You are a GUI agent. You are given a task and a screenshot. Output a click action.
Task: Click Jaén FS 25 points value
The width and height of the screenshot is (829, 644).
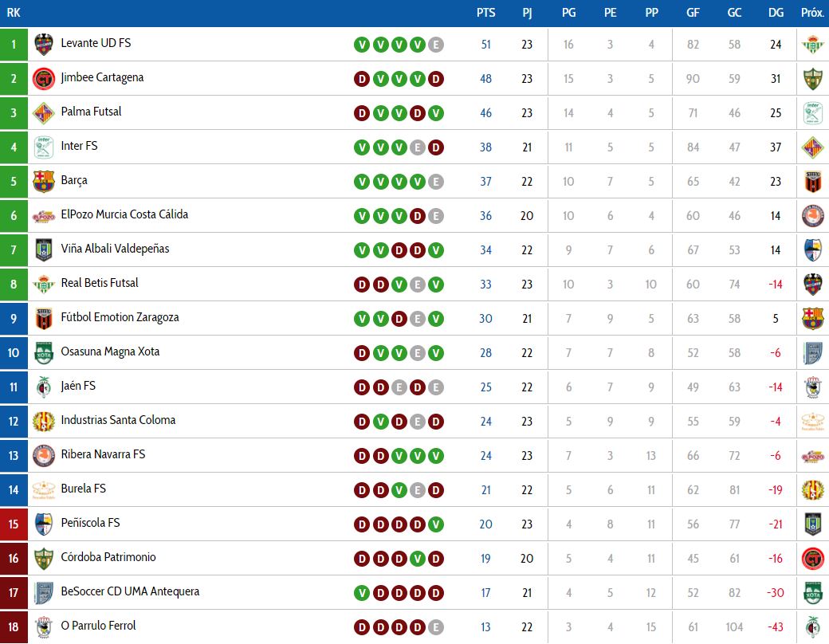coord(486,387)
